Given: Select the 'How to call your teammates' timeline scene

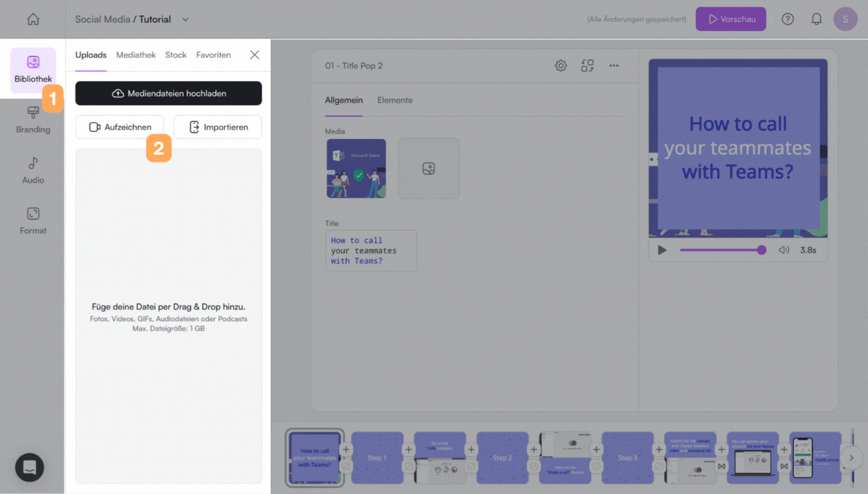Looking at the screenshot, I should (315, 458).
